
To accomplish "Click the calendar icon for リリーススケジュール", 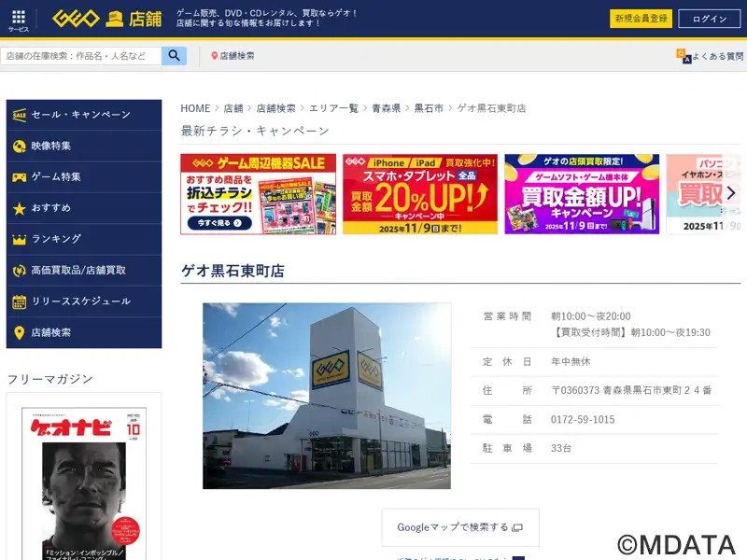I will pyautogui.click(x=19, y=301).
